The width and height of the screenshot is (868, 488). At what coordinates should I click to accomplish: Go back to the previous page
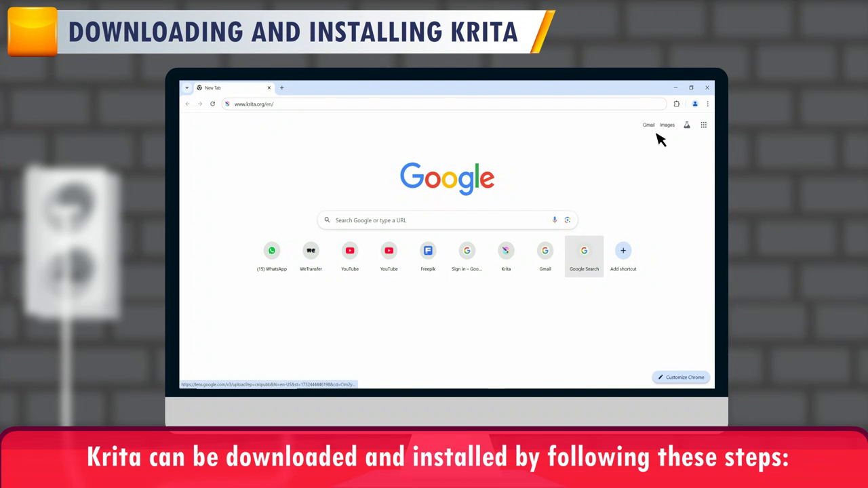[x=188, y=104]
